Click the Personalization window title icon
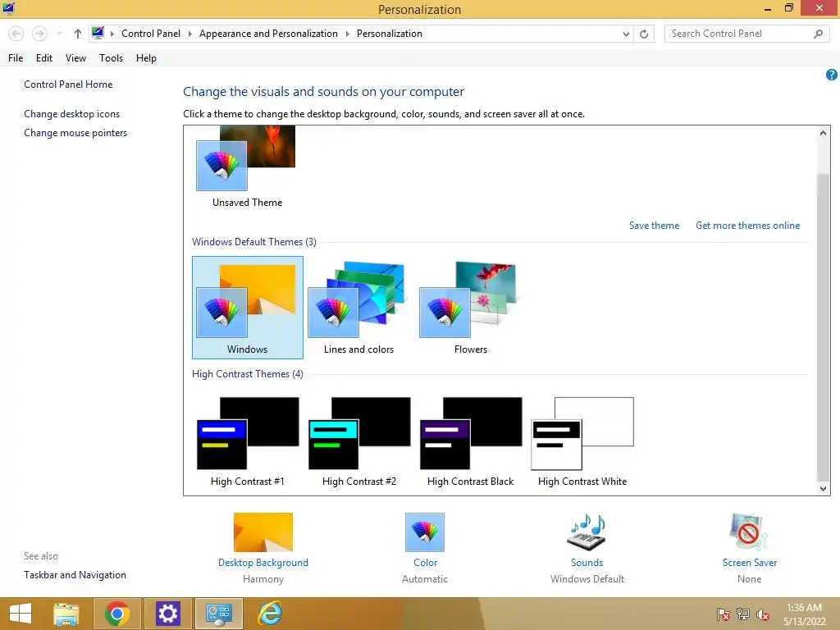Viewport: 840px width, 630px height. pos(8,8)
